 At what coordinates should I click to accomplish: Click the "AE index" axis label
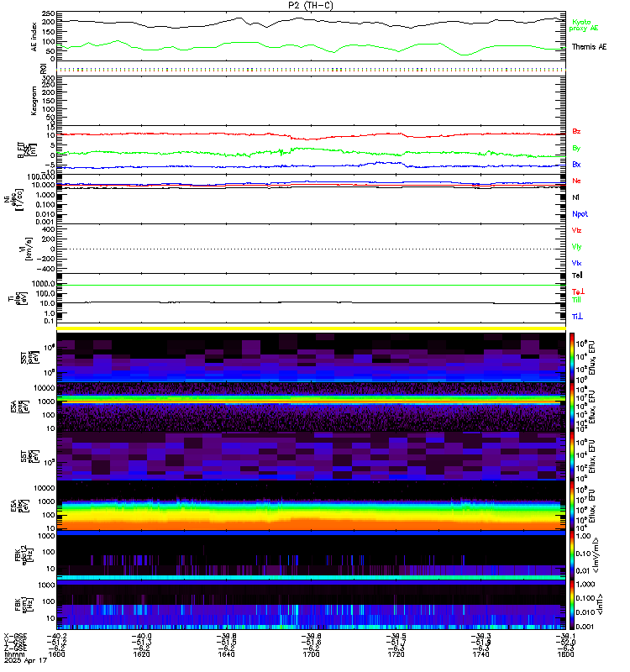tap(34, 37)
